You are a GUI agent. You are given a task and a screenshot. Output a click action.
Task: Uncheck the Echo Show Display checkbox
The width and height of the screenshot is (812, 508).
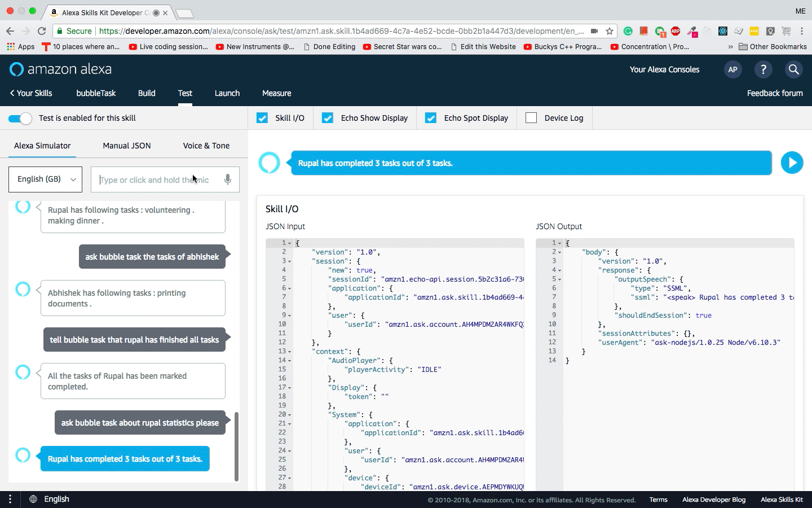(x=328, y=118)
